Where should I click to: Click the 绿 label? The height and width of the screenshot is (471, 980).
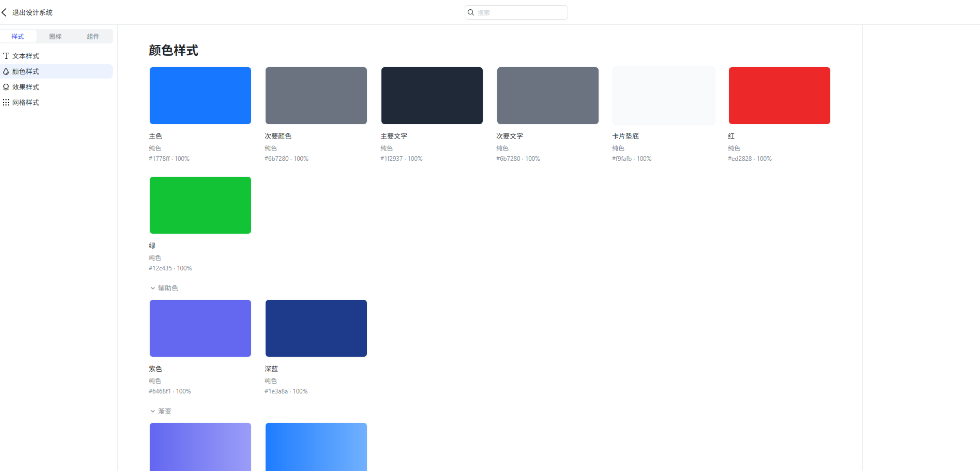click(152, 246)
